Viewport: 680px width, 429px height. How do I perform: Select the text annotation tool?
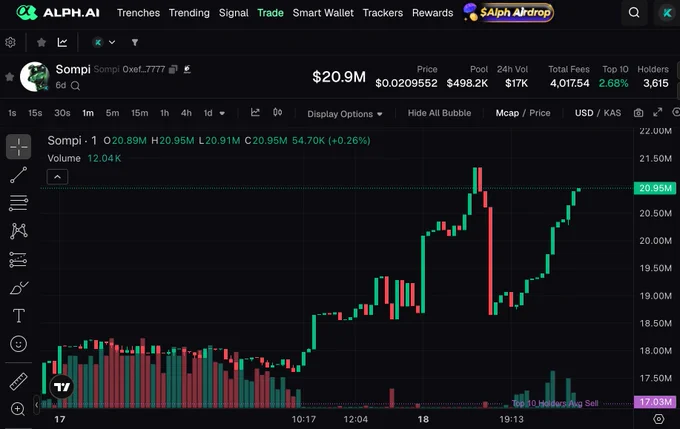[19, 316]
